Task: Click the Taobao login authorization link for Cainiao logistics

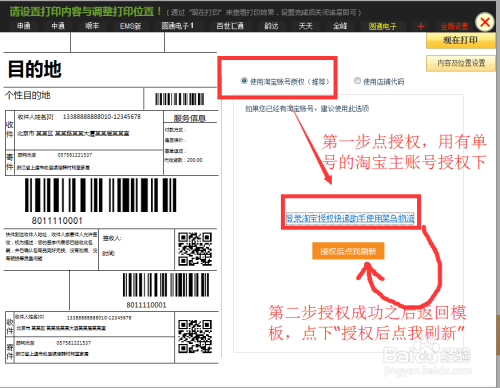Action: (350, 218)
